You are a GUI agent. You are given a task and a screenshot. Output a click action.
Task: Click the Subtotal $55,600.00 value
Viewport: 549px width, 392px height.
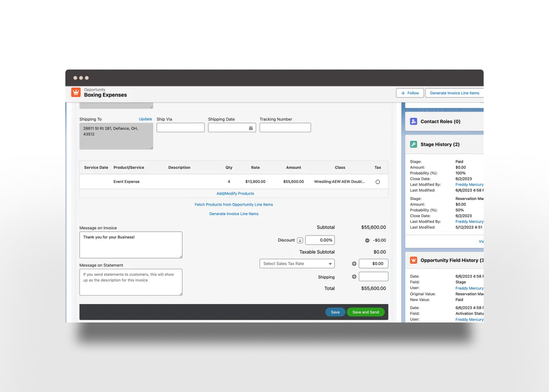point(373,227)
